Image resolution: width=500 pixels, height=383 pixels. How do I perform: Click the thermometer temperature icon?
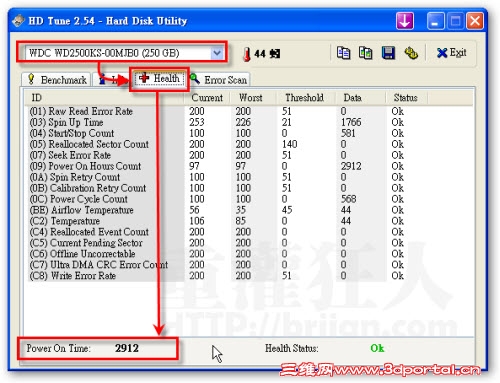247,54
